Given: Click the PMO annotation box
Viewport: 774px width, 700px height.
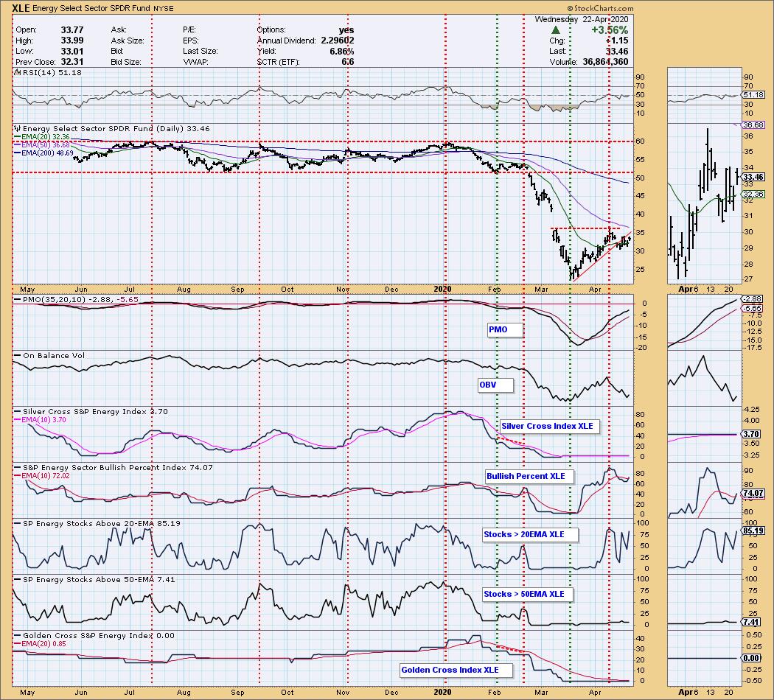Looking at the screenshot, I should [x=504, y=329].
